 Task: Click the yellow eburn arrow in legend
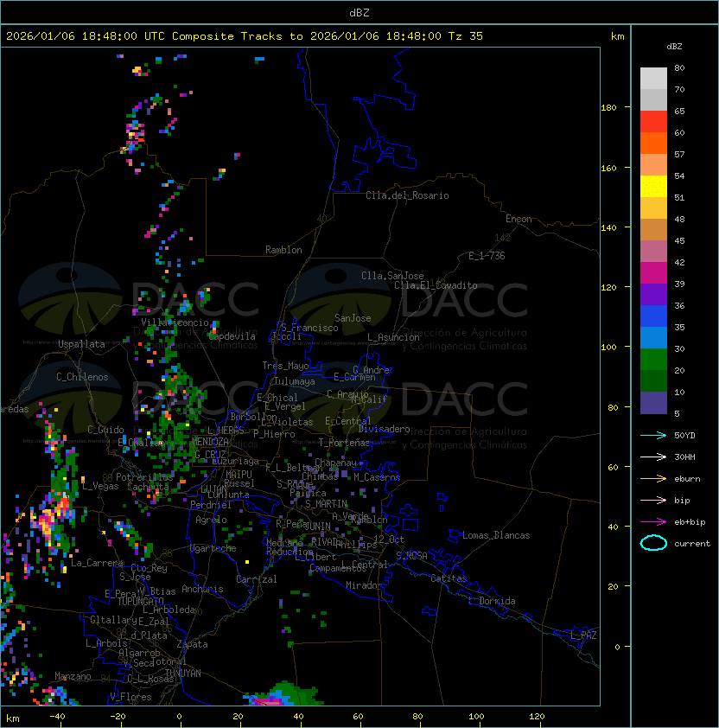[x=653, y=479]
